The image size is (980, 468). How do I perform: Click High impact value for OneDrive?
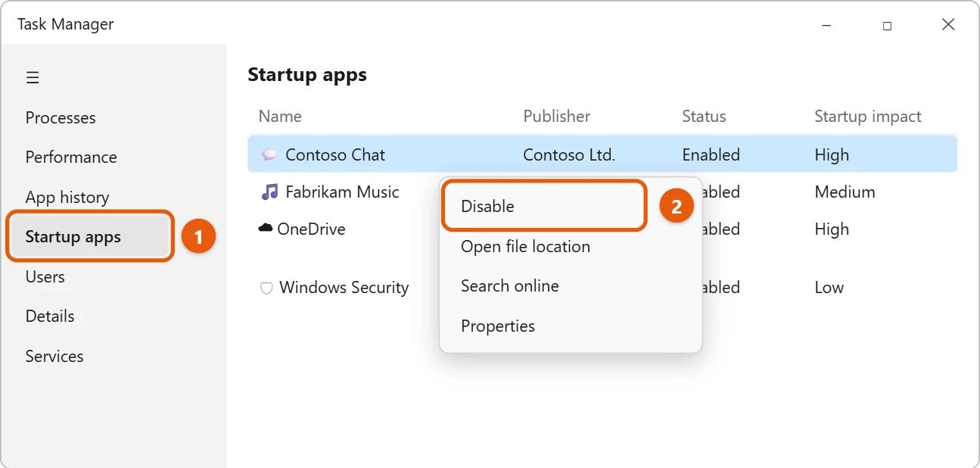tap(832, 229)
